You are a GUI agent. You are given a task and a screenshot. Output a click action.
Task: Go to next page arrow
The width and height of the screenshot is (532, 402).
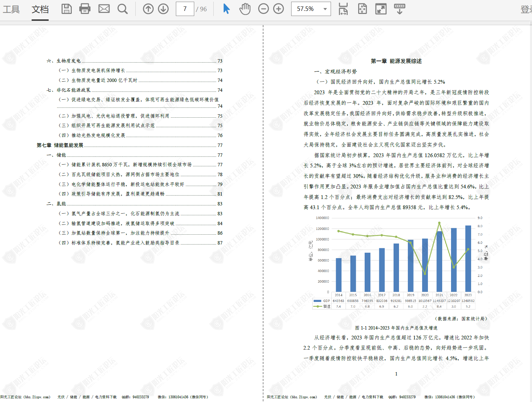[163, 9]
